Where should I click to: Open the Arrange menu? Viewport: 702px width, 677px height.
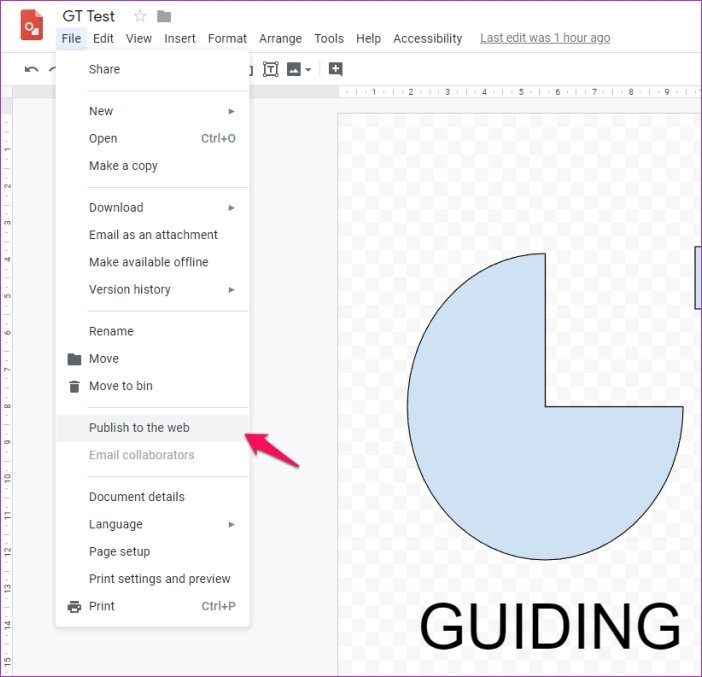(x=280, y=39)
